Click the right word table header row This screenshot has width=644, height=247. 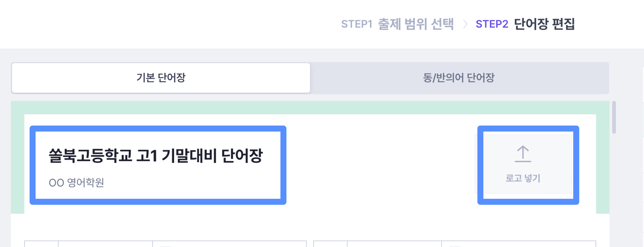click(x=455, y=244)
